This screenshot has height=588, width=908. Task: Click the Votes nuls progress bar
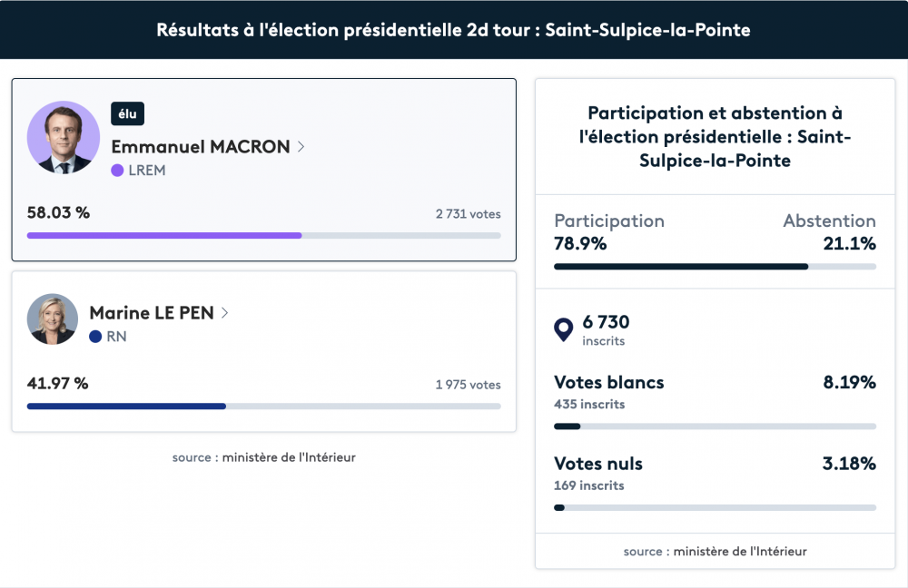[x=715, y=507]
